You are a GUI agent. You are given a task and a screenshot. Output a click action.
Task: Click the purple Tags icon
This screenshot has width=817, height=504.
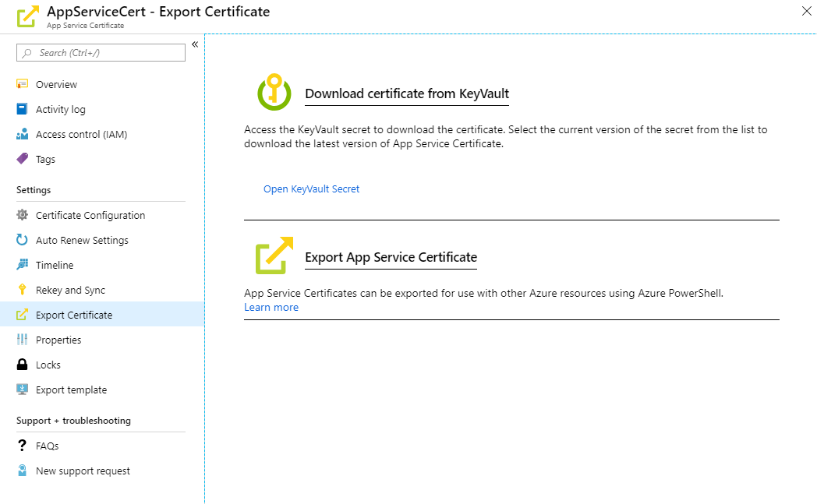coord(22,159)
